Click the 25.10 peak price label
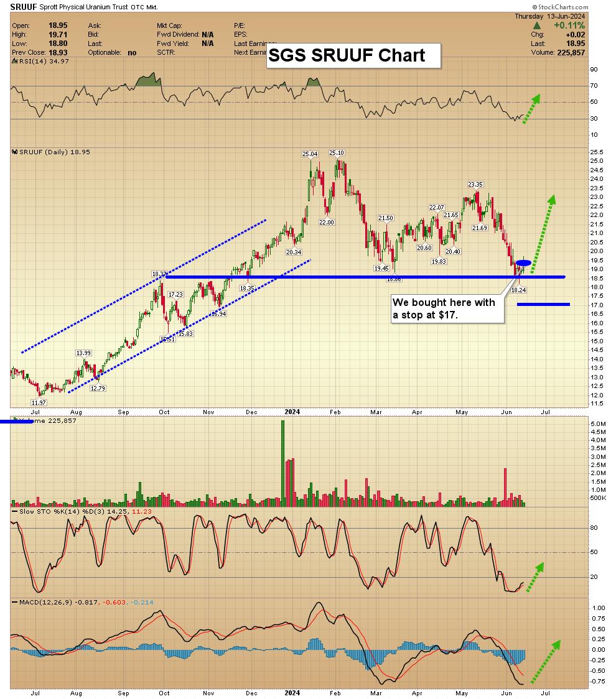 tap(337, 152)
